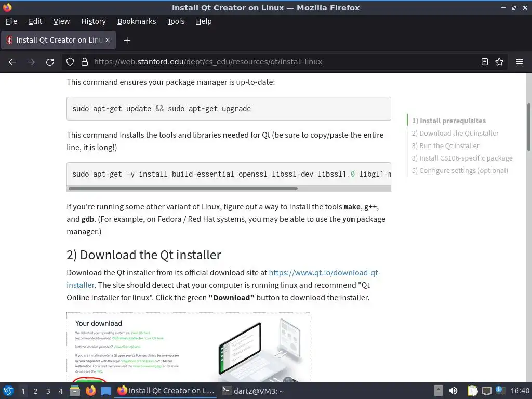The height and width of the screenshot is (399, 532).
Task: Switch to workspace 3
Action: (x=48, y=391)
